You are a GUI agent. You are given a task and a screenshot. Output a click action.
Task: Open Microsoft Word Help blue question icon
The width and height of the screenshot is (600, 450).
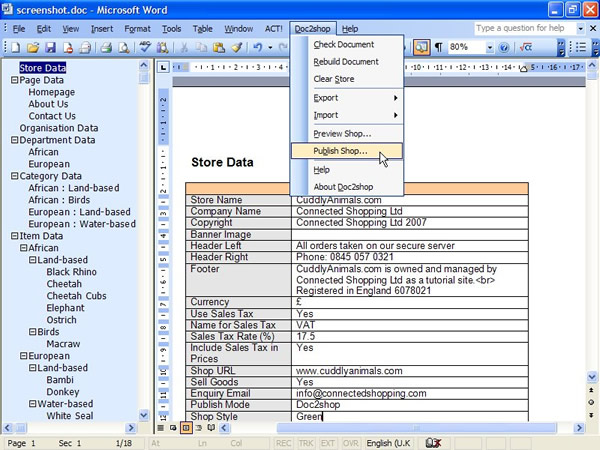504,47
